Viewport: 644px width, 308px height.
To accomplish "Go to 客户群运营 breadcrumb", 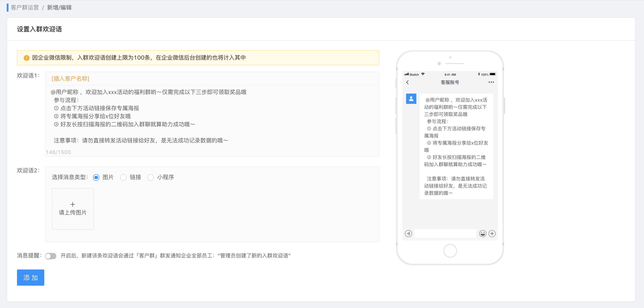I will pos(25,8).
